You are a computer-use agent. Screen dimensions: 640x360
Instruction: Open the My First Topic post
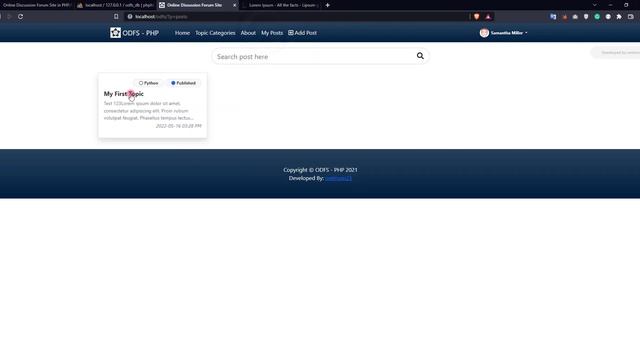point(124,94)
